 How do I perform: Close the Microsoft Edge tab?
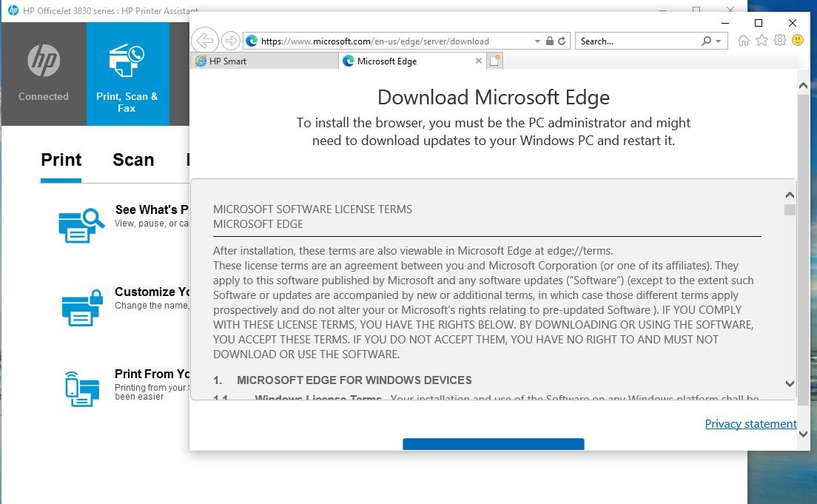tap(478, 61)
